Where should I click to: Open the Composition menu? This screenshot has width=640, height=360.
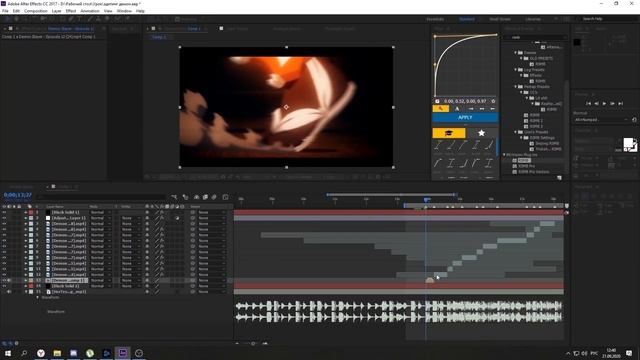click(x=36, y=11)
